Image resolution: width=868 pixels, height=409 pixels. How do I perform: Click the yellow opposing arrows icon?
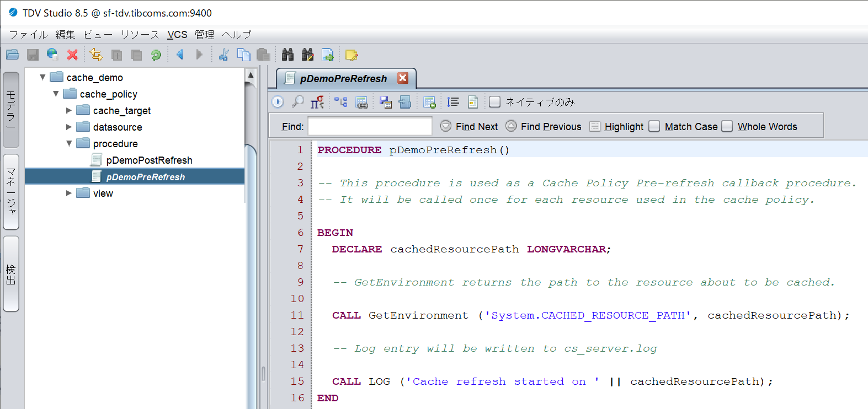[x=96, y=55]
